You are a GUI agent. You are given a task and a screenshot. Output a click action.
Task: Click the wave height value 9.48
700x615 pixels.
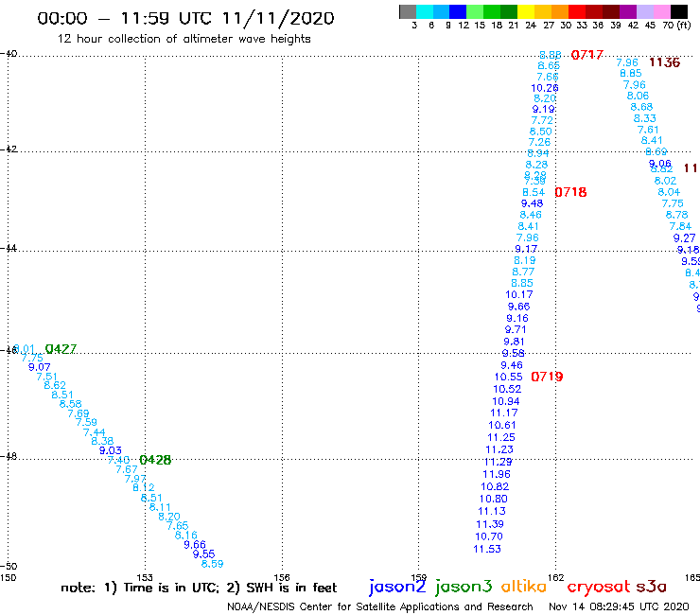tap(533, 203)
